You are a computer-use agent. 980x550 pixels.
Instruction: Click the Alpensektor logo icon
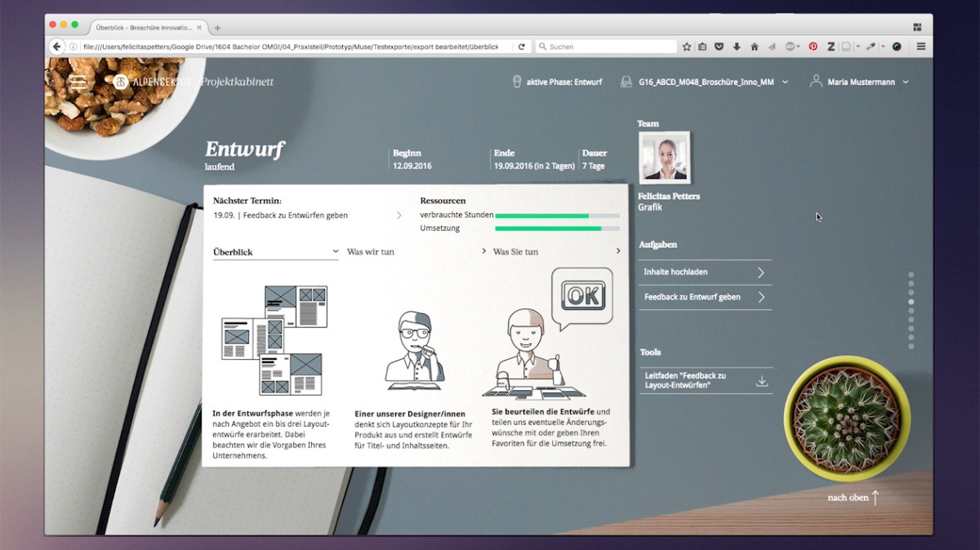coord(120,82)
